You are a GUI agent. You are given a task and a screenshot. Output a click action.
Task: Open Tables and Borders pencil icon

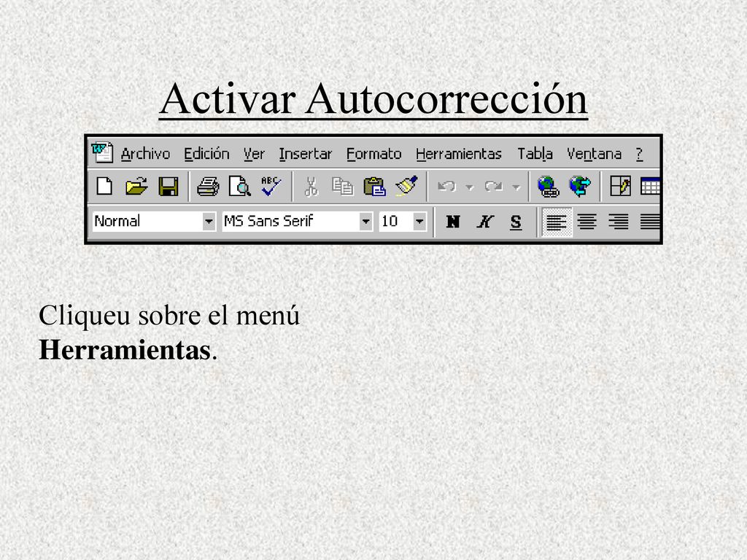pos(620,186)
